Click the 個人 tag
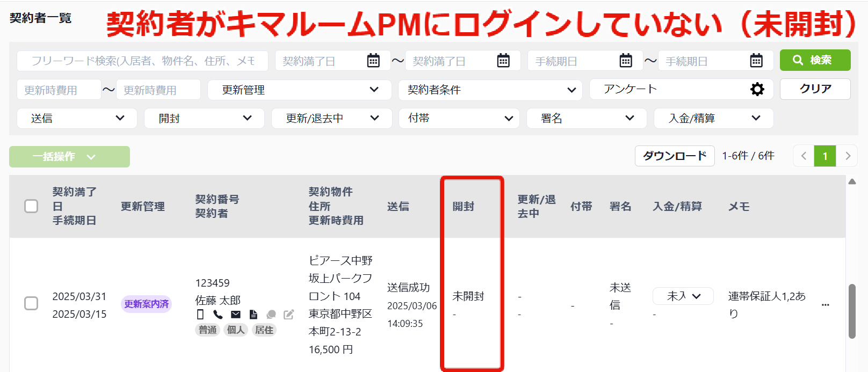The image size is (868, 372). pyautogui.click(x=236, y=330)
